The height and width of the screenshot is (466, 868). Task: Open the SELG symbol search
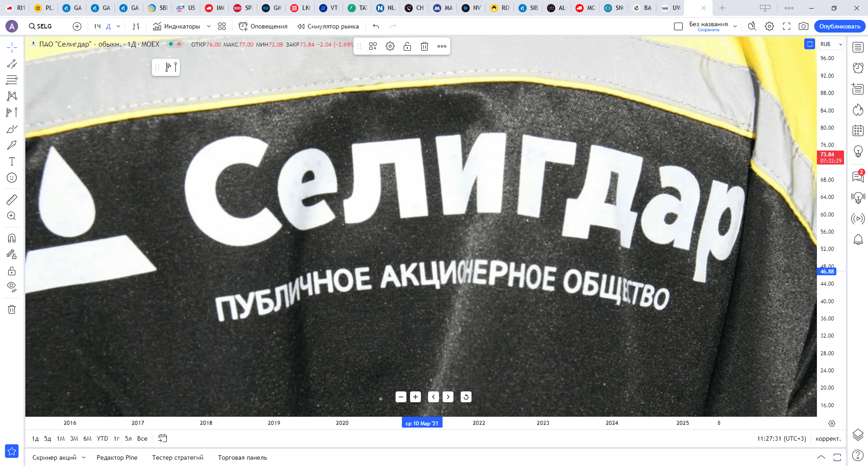(40, 26)
